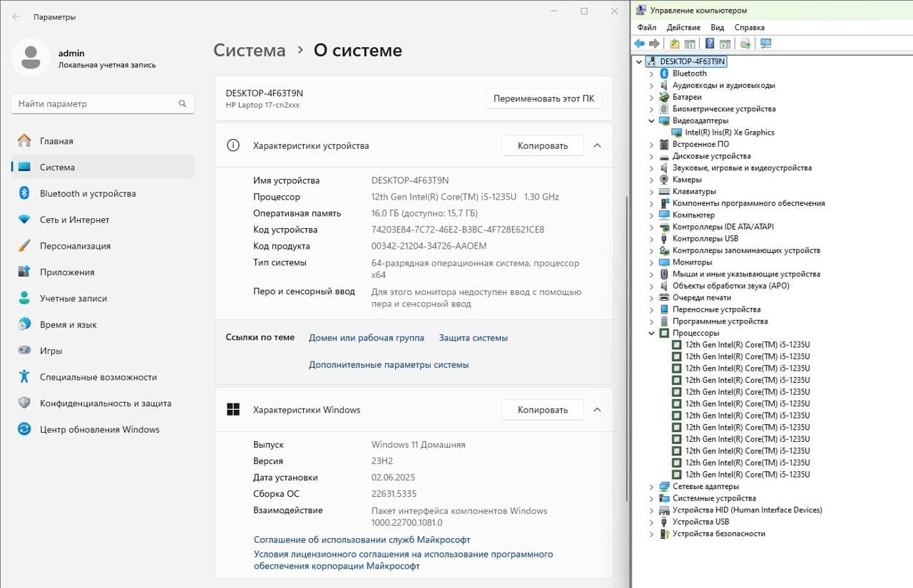Click the up-one-level folder toolbar icon

[675, 43]
